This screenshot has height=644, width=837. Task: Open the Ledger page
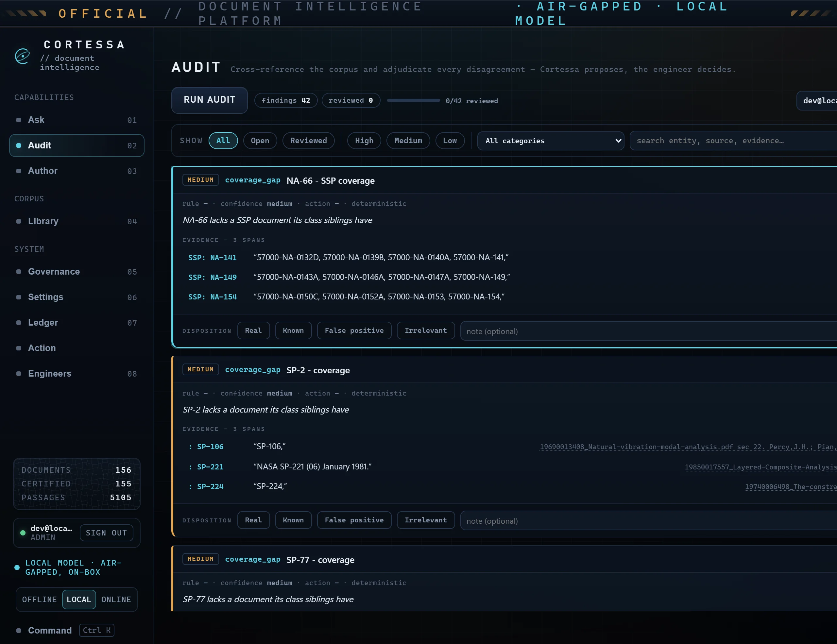tap(77, 323)
